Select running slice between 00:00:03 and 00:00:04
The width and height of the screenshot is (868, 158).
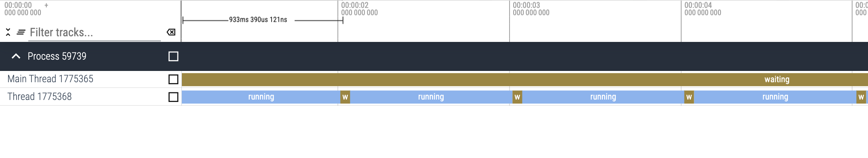[603, 97]
